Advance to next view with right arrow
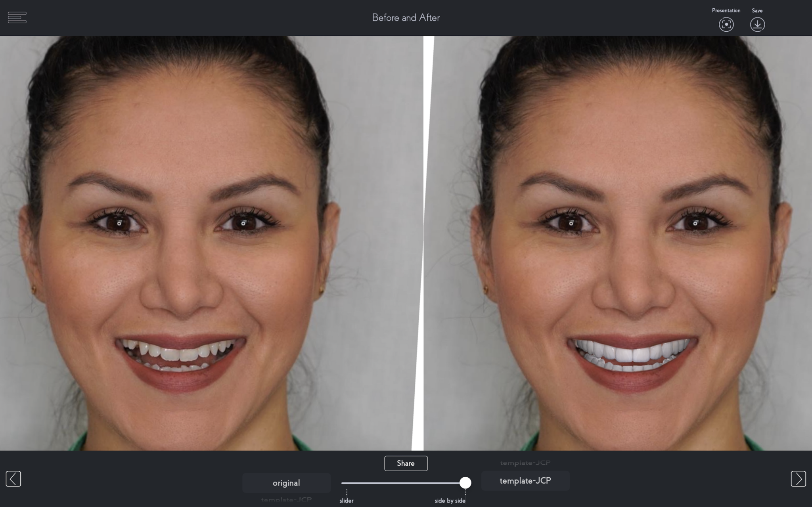Viewport: 812px width, 507px height. 799,479
